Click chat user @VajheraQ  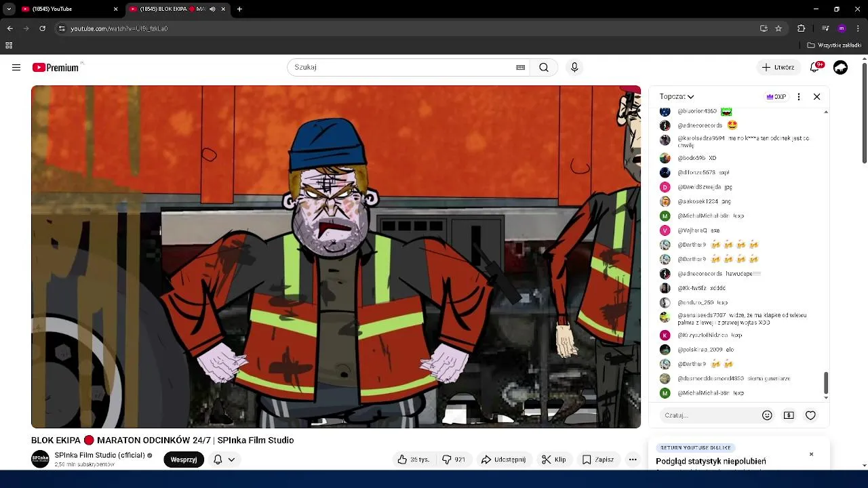[692, 230]
